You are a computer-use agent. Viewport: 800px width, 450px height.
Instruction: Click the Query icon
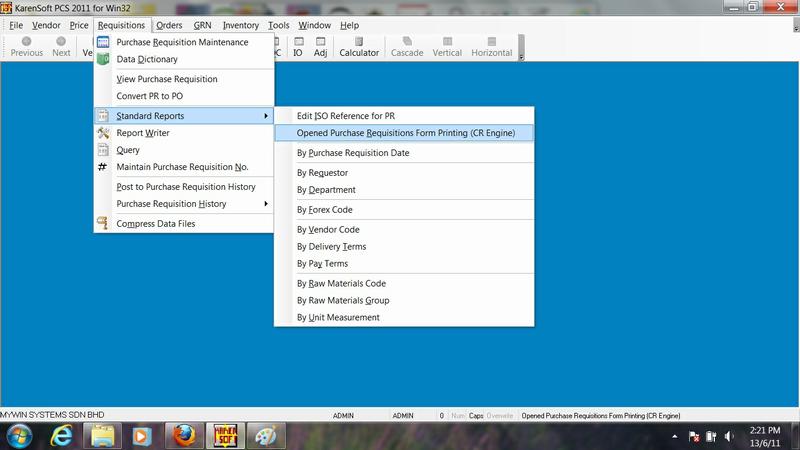[103, 149]
